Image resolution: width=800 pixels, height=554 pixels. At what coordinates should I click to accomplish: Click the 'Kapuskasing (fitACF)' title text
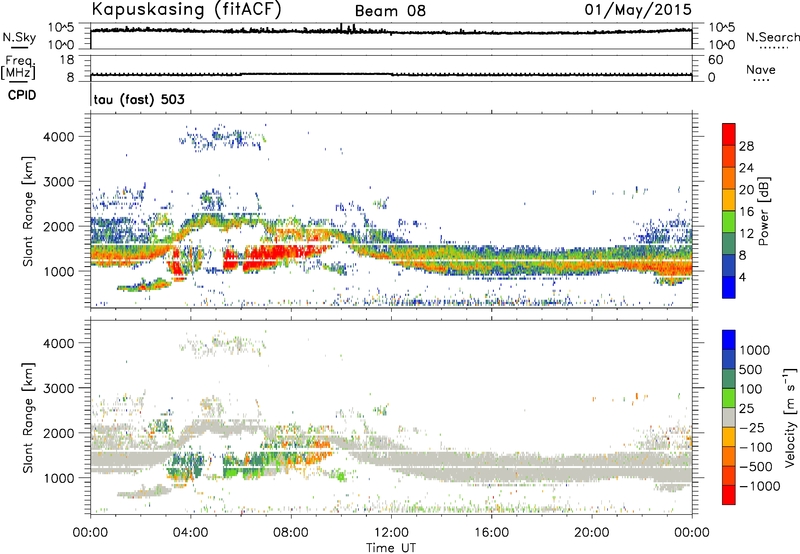click(186, 9)
